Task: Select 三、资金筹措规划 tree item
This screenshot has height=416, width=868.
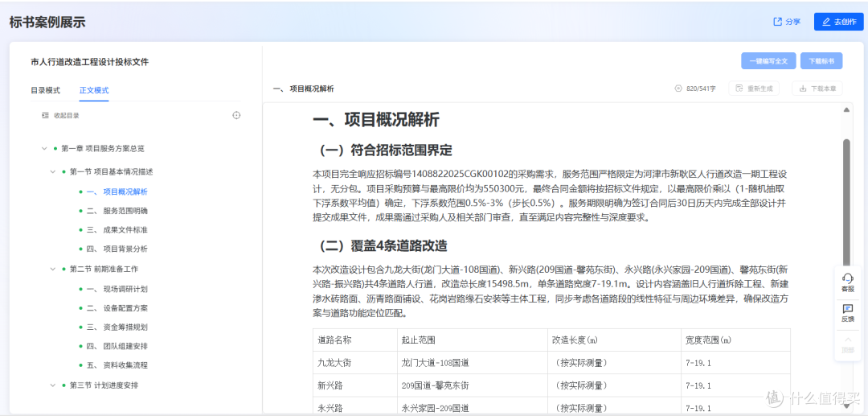Action: coord(117,327)
